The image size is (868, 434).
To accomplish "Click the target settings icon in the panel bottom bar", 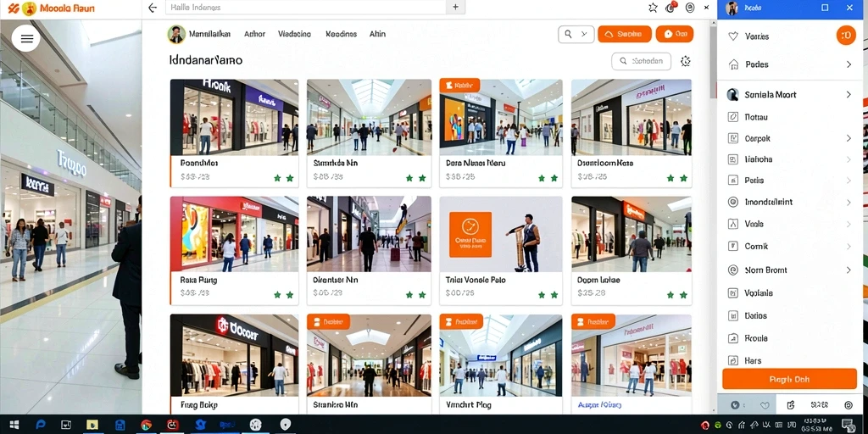I will coord(849,405).
